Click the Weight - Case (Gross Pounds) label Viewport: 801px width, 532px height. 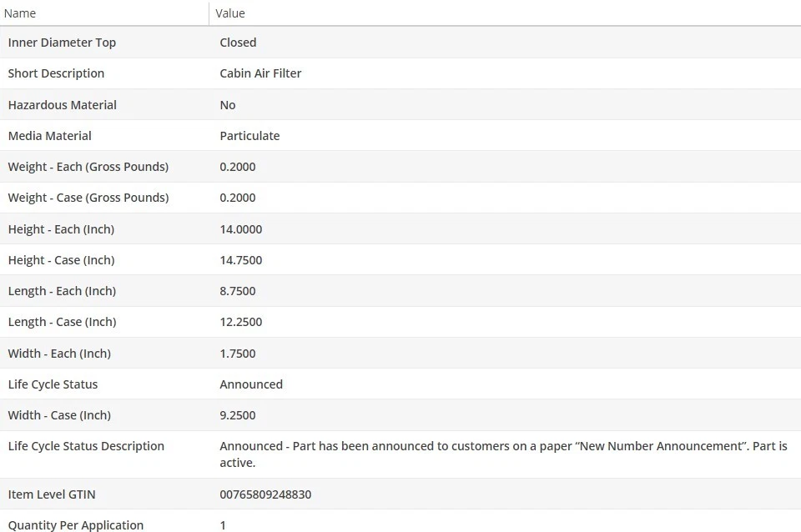coord(88,198)
